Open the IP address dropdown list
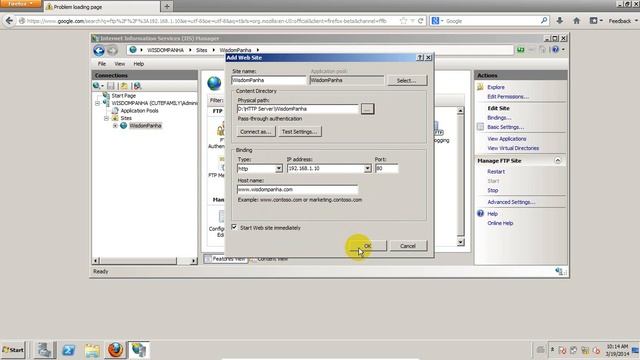The height and width of the screenshot is (360, 640). [367, 169]
